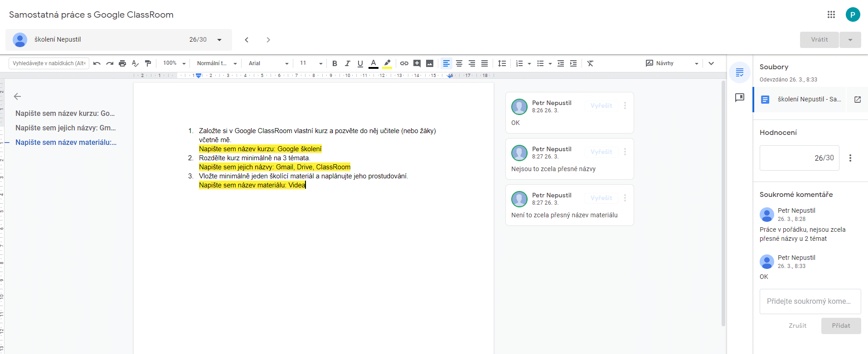Open the Arial font dropdown
Image resolution: width=868 pixels, height=354 pixels.
[x=268, y=63]
